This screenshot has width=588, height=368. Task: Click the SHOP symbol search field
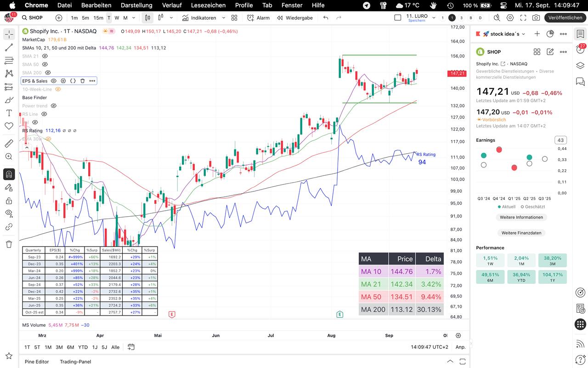[35, 18]
